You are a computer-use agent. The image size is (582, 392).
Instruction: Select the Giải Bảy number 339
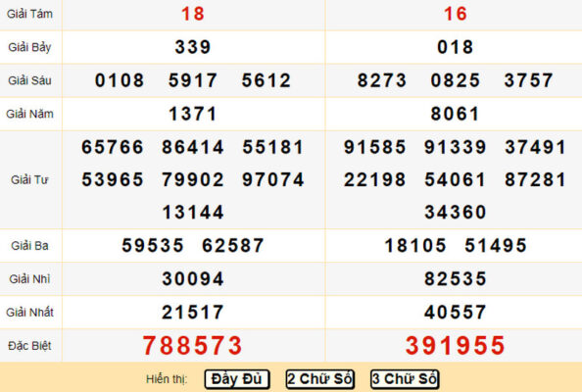click(193, 47)
